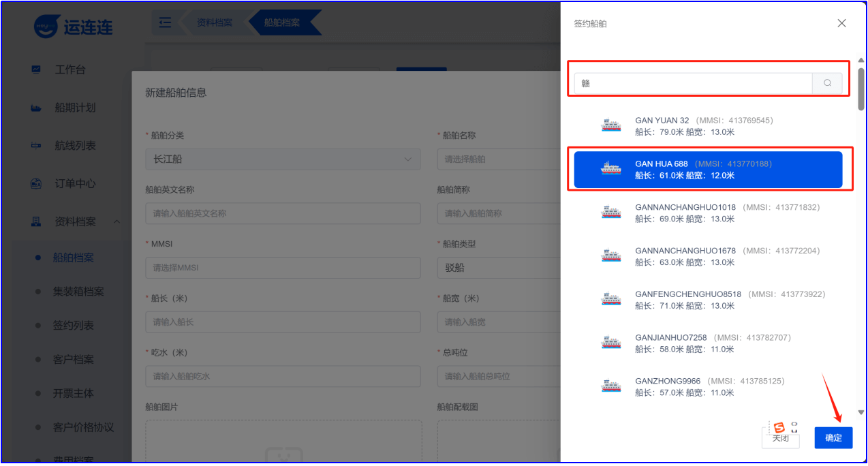The height and width of the screenshot is (466, 868).
Task: Click ship icon beside GANZHONG9966
Action: coord(611,386)
